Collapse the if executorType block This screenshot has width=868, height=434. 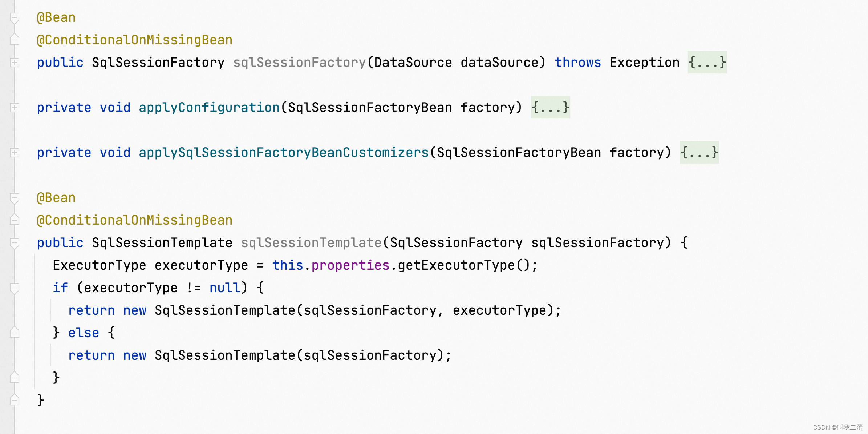pos(15,288)
